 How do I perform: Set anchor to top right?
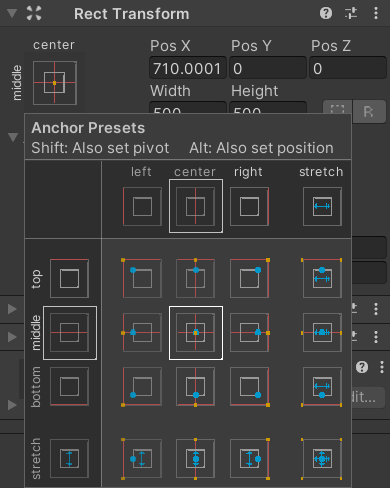pos(249,278)
